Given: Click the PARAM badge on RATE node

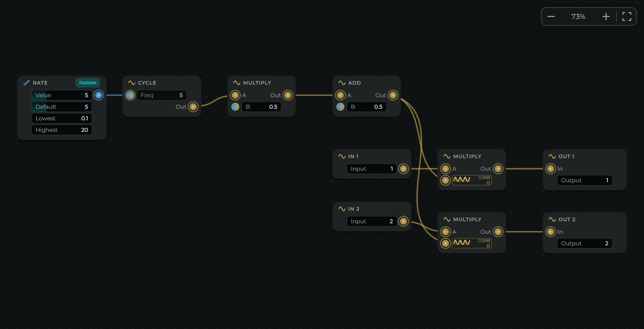Looking at the screenshot, I should (88, 83).
